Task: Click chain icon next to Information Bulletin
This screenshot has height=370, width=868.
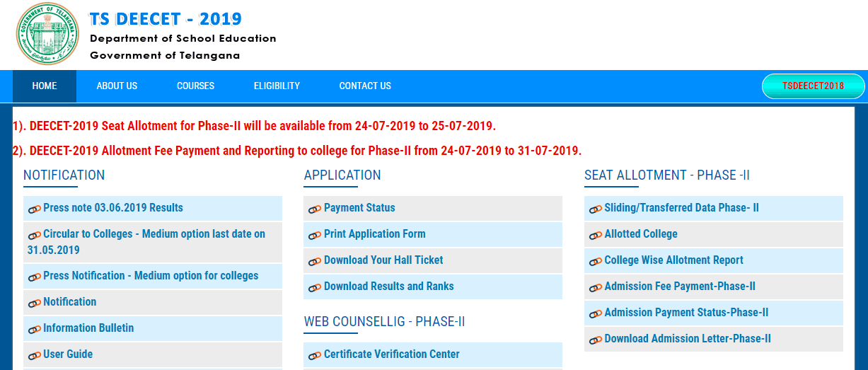Action: point(34,330)
